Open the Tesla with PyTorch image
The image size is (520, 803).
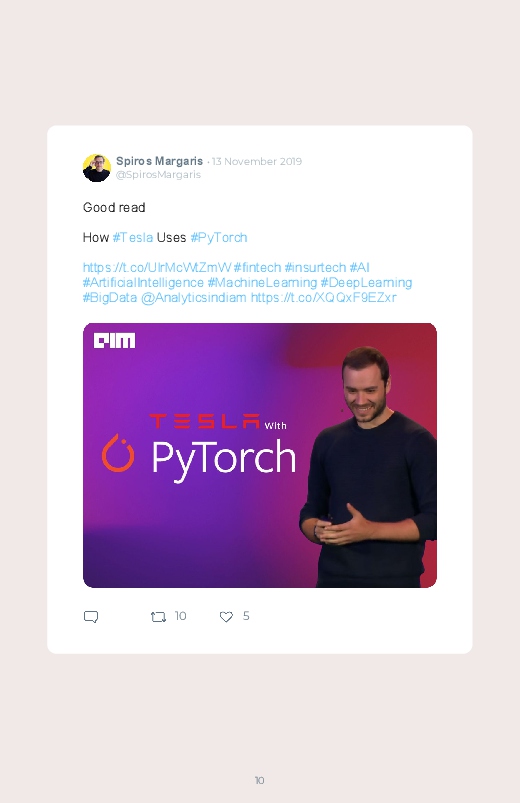(x=260, y=455)
